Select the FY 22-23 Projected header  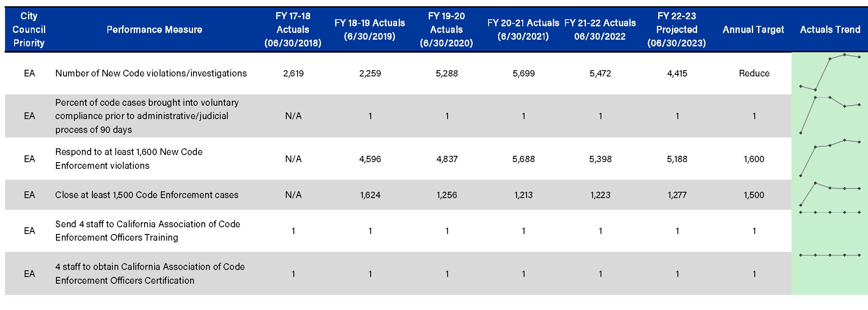coord(676,30)
